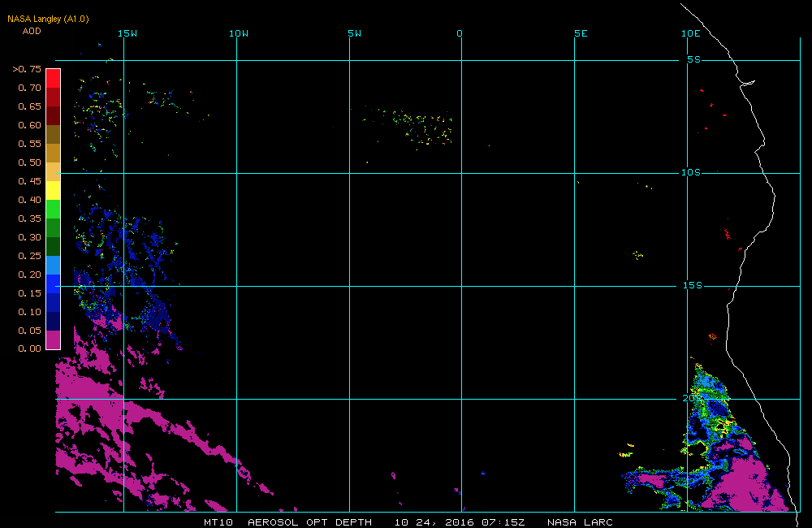Select the crimson swatch between 0.70 and 0.65
812x528 pixels.
tap(54, 97)
